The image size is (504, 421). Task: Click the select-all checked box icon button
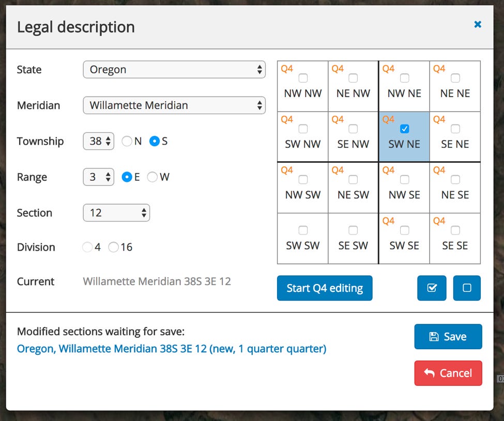pos(432,288)
